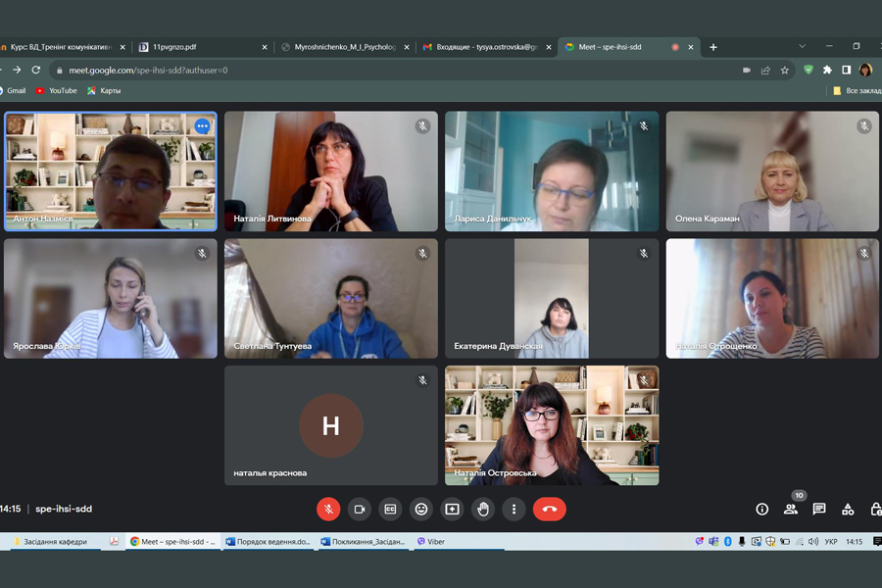The width and height of the screenshot is (882, 588).
Task: Click the share page icon in address bar
Action: coord(765,71)
